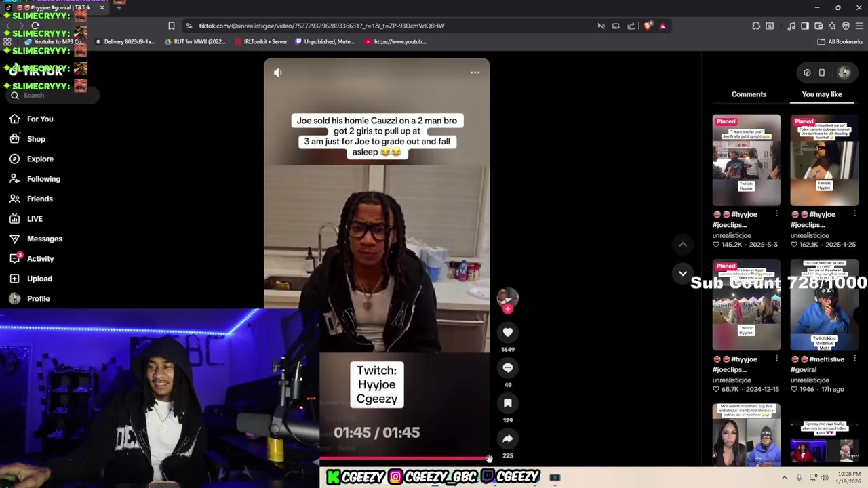Open pinned video with 162.1K likes
Screen dimensions: 868x488
coord(824,160)
